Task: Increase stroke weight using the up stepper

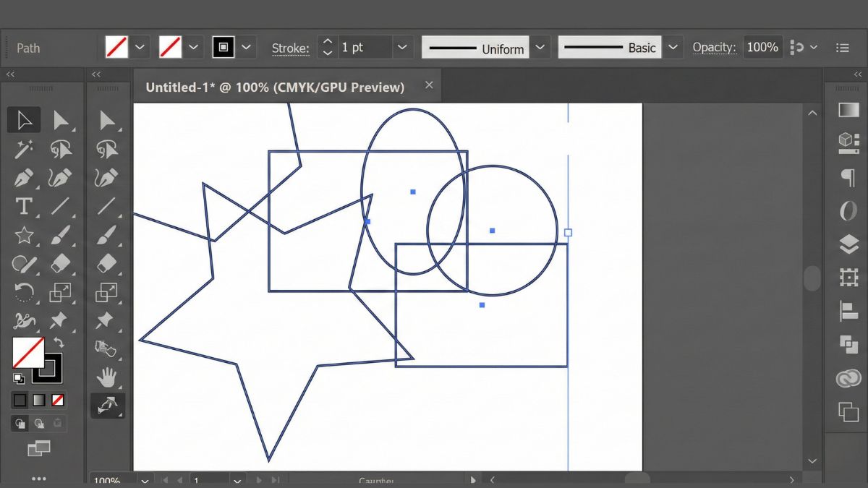Action: 327,43
